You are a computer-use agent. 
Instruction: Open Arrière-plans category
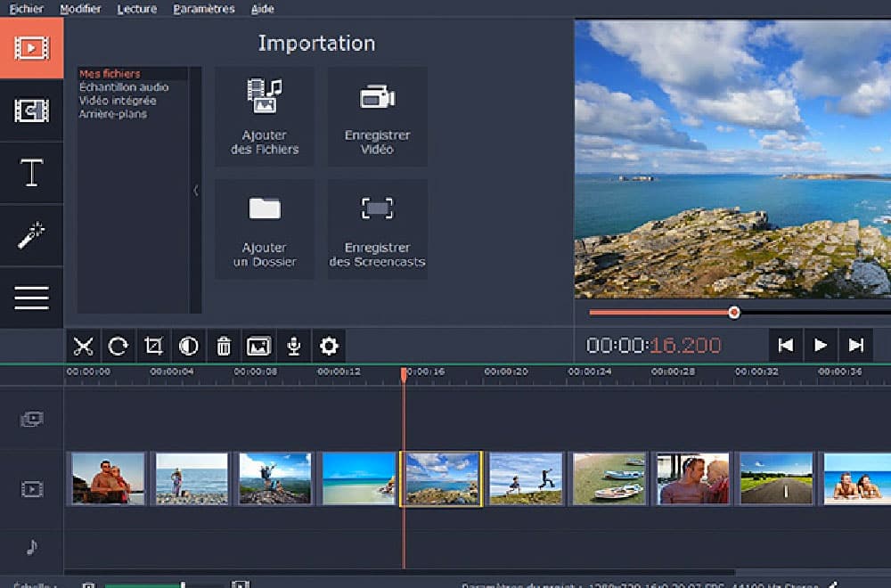pos(119,114)
